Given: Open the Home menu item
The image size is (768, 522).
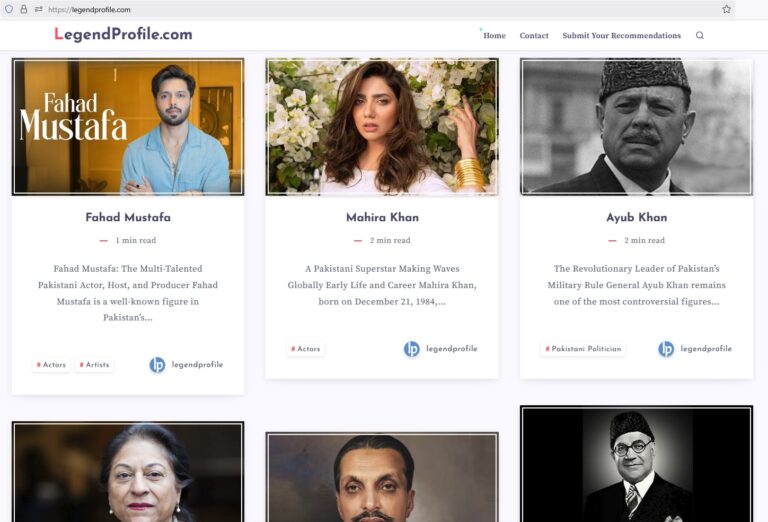Looking at the screenshot, I should point(494,35).
